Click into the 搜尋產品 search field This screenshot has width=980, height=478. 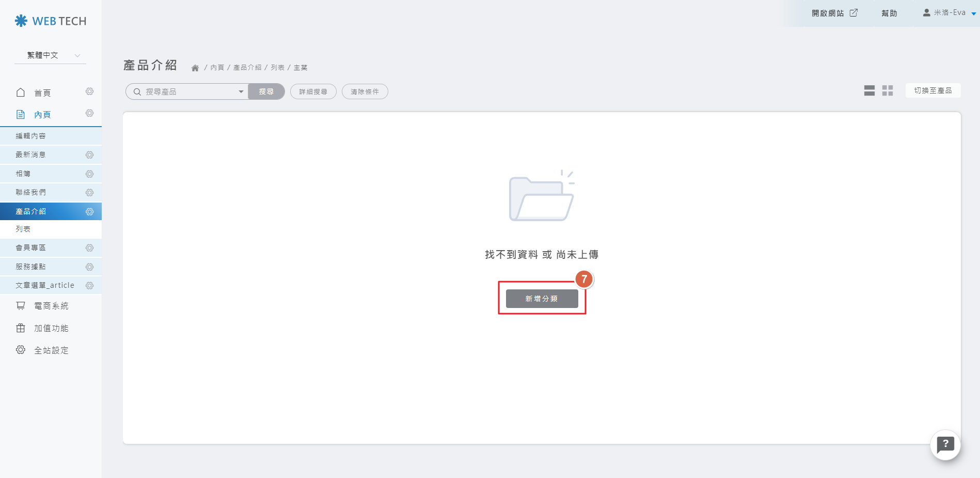[188, 92]
